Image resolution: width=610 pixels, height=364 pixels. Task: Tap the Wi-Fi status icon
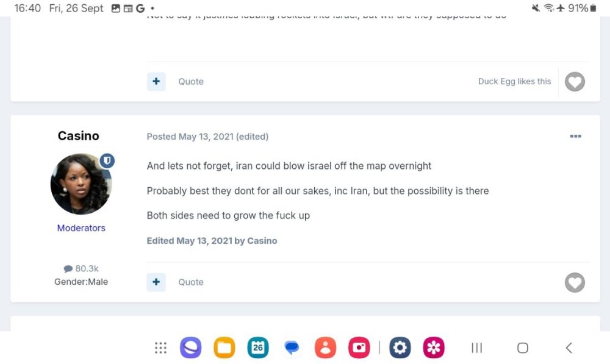[x=548, y=8]
